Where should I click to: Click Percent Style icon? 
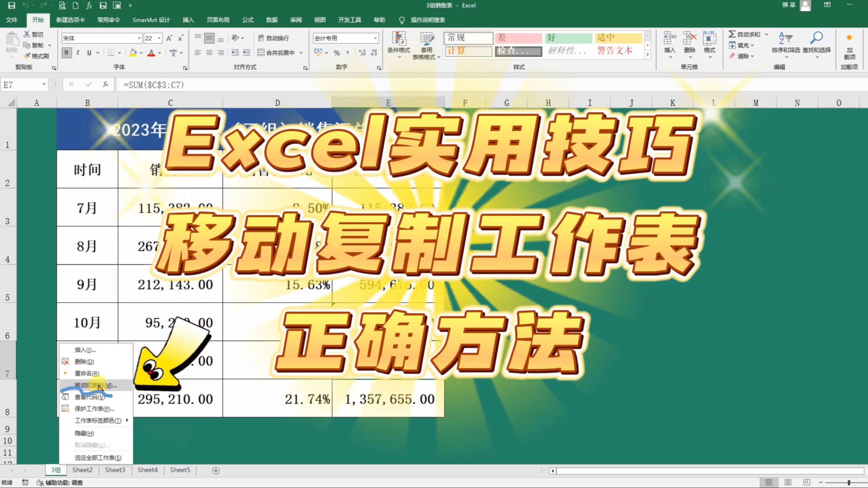[337, 53]
